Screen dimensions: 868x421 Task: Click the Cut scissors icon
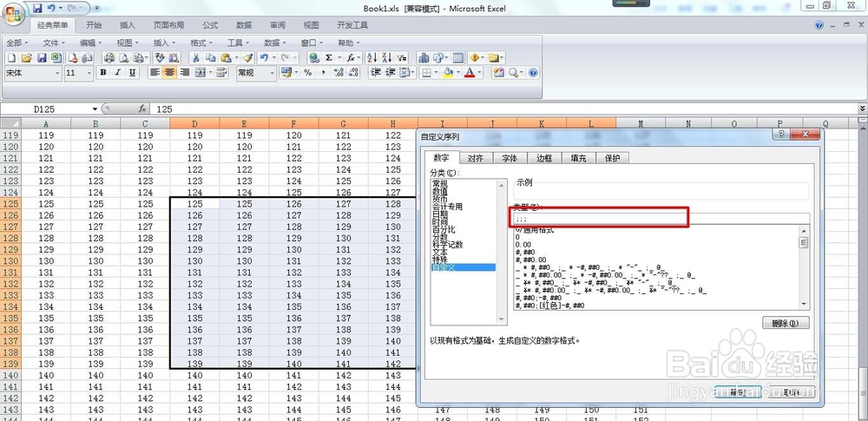195,57
